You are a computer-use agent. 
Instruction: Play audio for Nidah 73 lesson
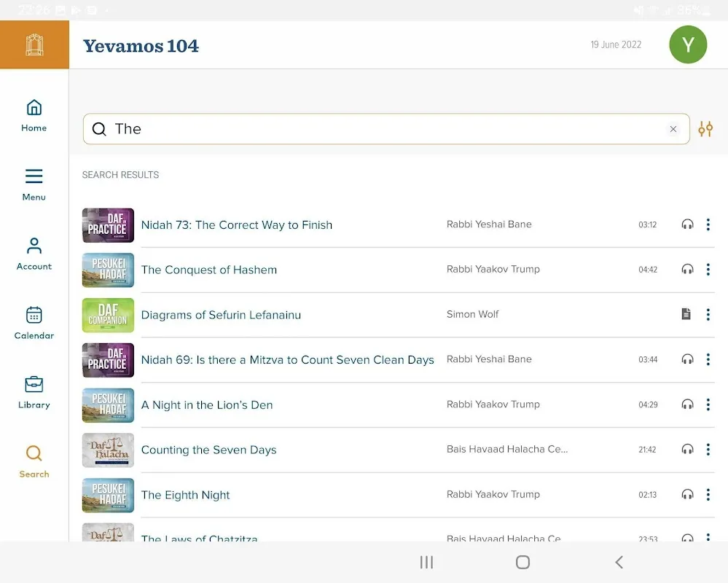pyautogui.click(x=686, y=224)
